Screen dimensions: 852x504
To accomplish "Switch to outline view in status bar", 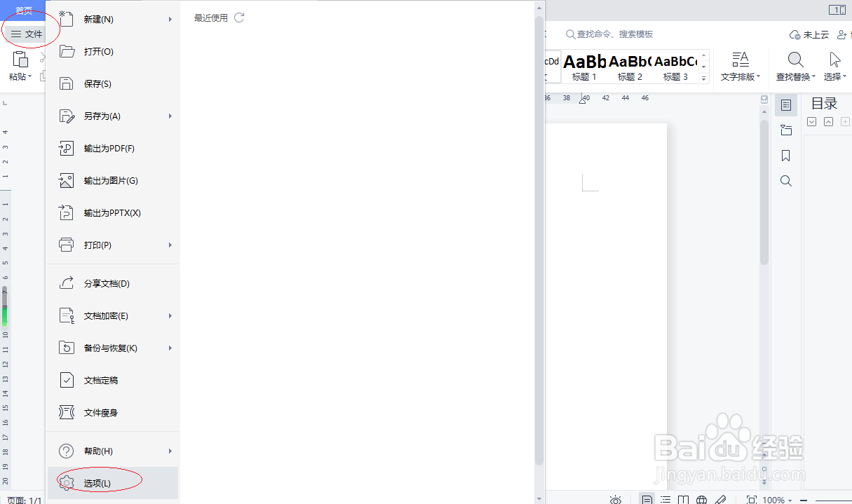I will click(665, 499).
